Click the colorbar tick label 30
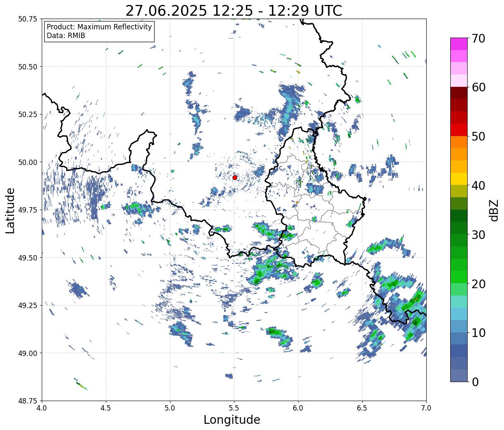504x430 pixels. coord(478,234)
